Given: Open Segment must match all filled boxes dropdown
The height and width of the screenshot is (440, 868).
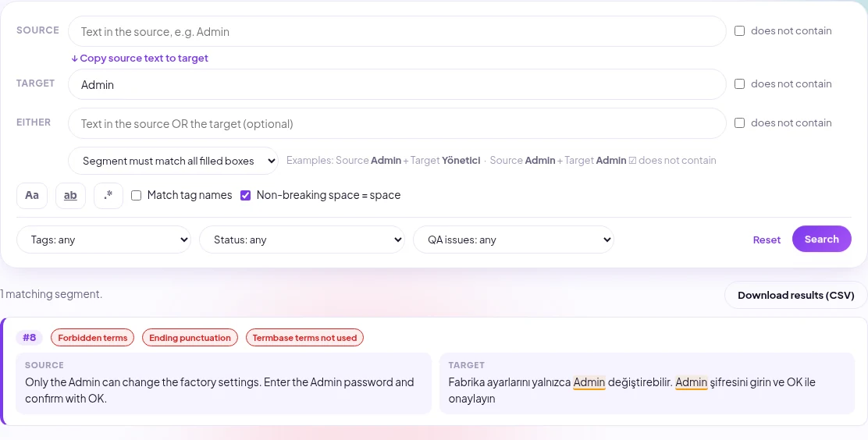Looking at the screenshot, I should [x=173, y=161].
